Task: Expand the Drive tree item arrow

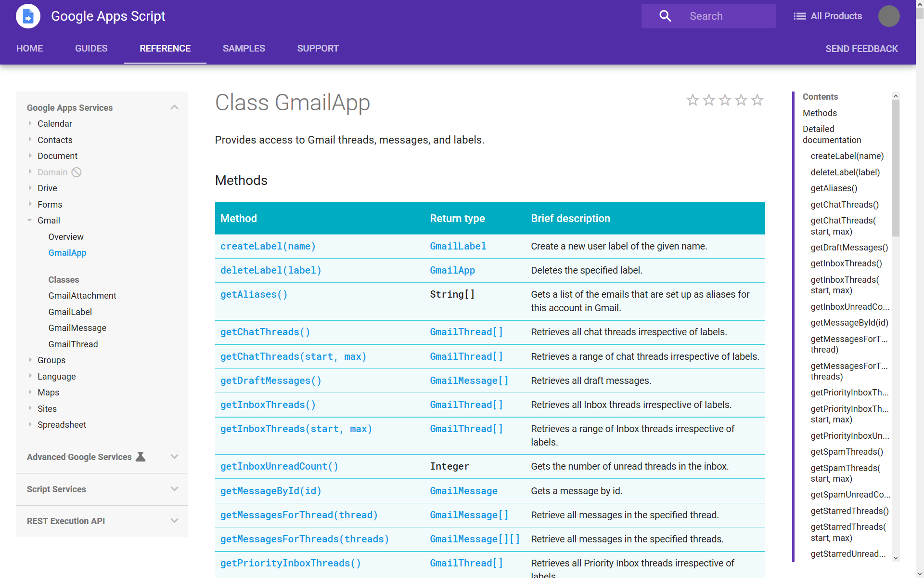Action: tap(30, 188)
